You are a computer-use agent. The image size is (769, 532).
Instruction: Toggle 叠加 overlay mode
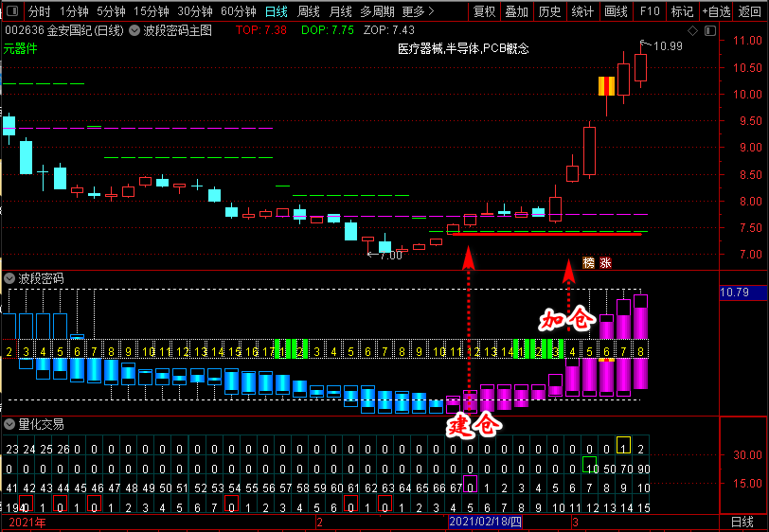(x=516, y=11)
